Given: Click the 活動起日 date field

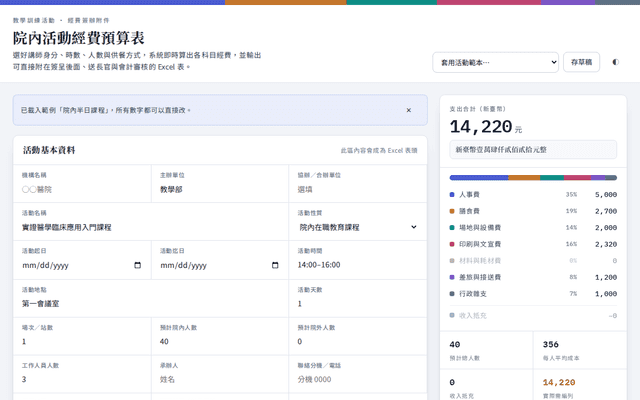Looking at the screenshot, I should (x=82, y=265).
